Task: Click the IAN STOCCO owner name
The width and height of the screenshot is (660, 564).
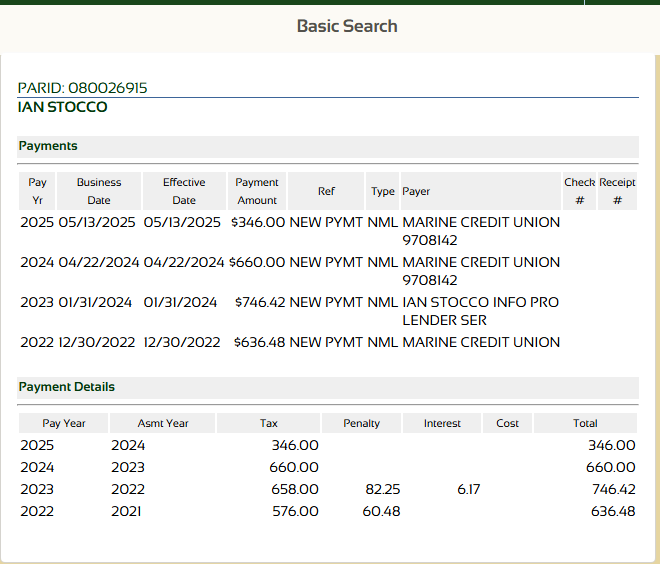Action: [x=63, y=107]
